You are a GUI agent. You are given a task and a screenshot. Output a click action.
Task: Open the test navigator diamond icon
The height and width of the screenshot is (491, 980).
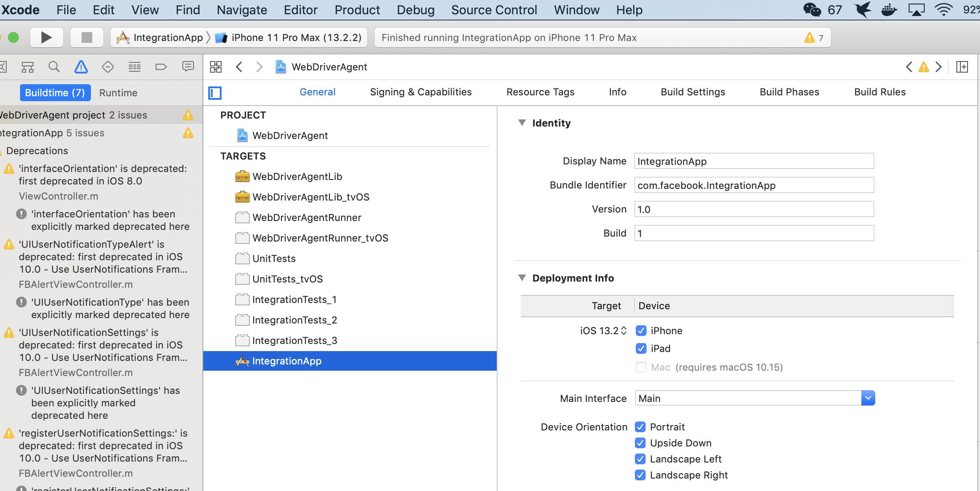tap(108, 67)
